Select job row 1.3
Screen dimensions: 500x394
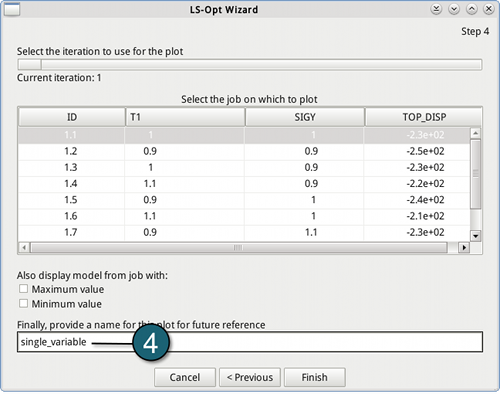(x=244, y=167)
